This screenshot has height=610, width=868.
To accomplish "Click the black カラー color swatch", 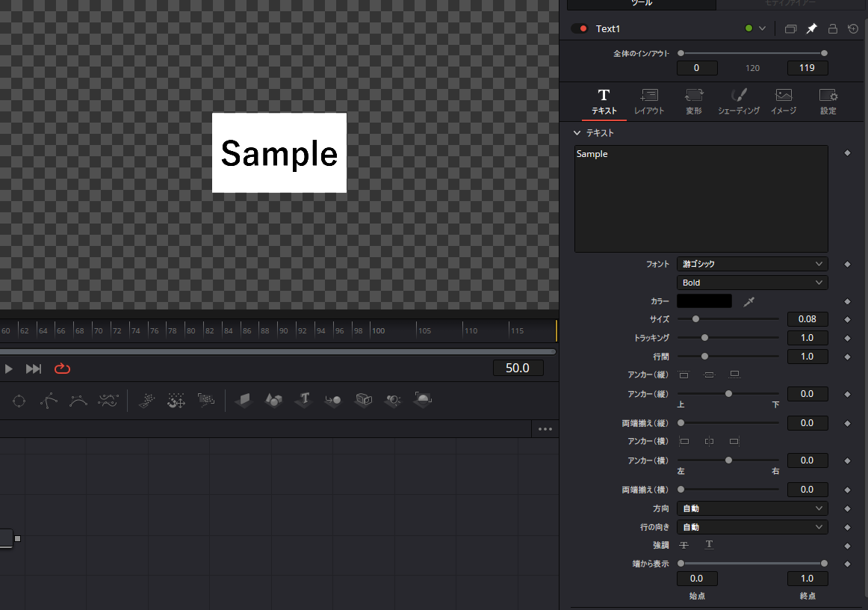I will click(704, 301).
